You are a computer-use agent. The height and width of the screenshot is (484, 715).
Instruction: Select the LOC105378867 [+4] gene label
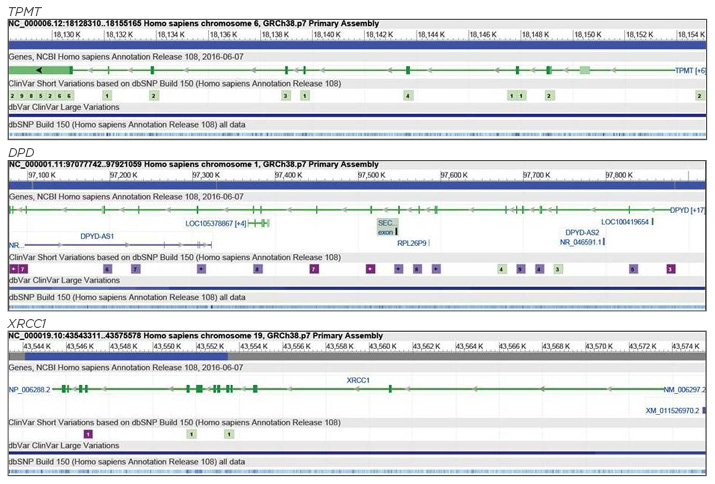point(216,223)
